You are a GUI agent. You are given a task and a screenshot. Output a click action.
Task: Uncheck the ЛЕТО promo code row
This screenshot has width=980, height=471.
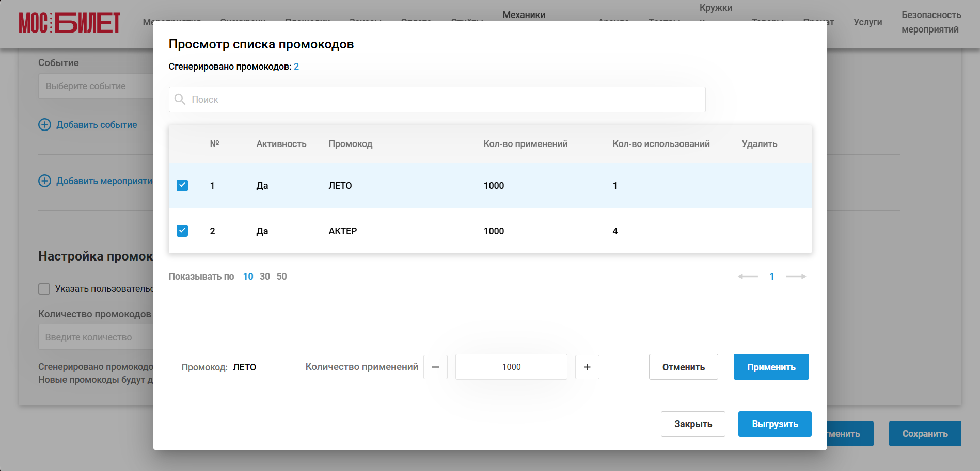(182, 185)
